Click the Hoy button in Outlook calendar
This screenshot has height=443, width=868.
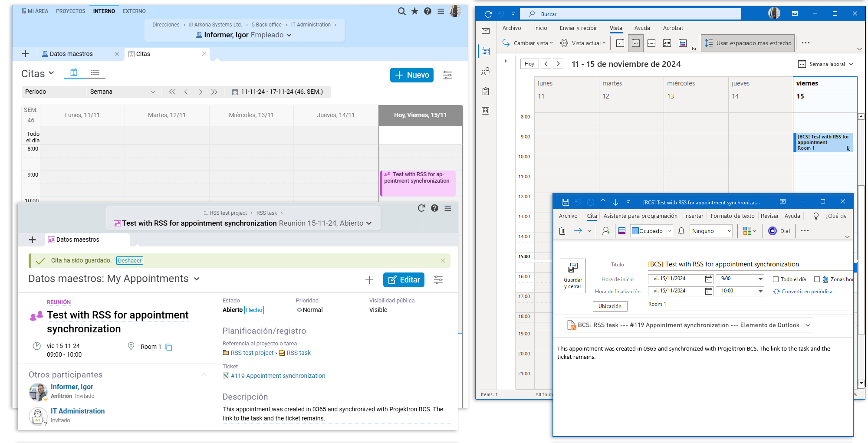coord(529,64)
